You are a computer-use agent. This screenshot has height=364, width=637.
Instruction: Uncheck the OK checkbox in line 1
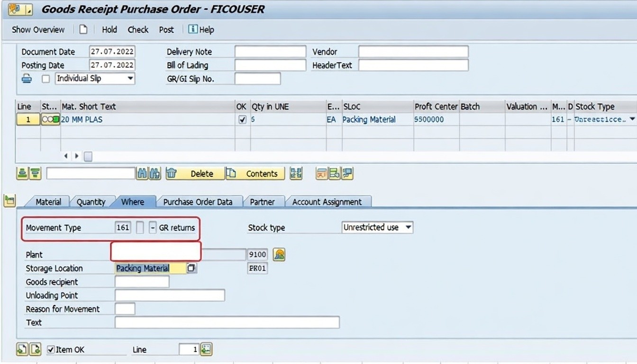pos(243,120)
